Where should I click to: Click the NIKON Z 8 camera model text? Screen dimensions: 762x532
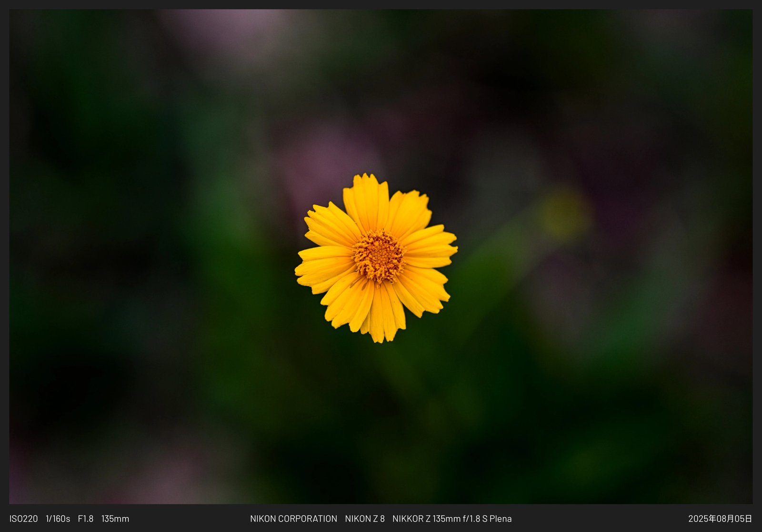(x=365, y=519)
